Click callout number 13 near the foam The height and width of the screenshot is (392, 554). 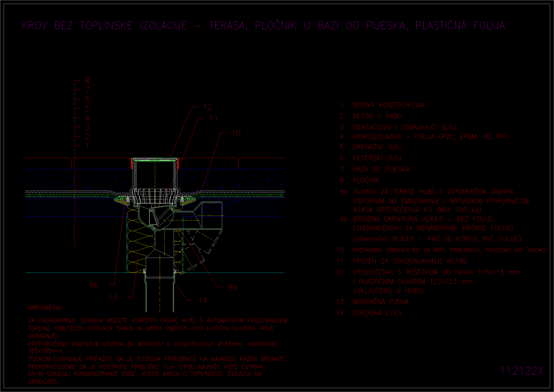(x=113, y=297)
